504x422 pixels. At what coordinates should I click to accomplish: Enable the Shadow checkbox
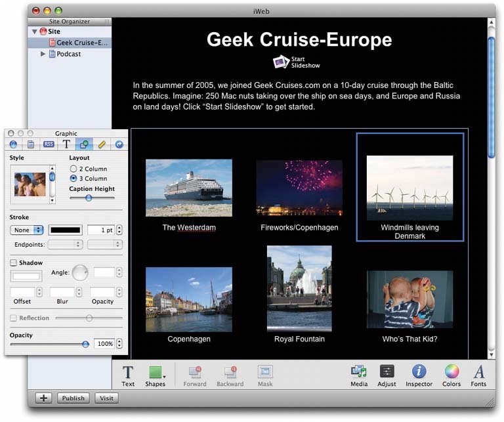pyautogui.click(x=13, y=263)
